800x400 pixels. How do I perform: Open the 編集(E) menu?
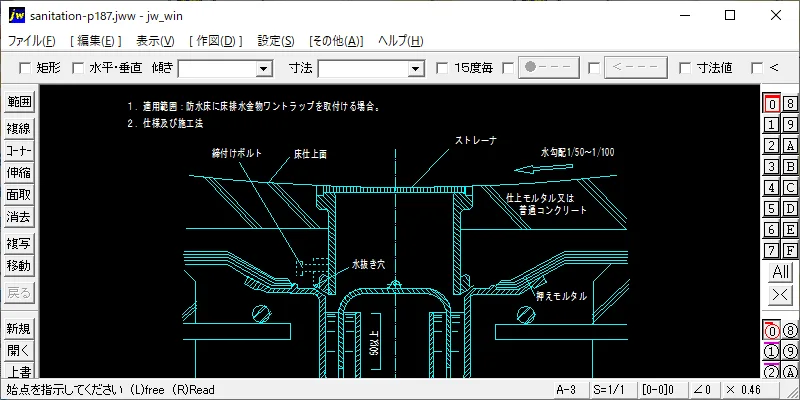(96, 41)
